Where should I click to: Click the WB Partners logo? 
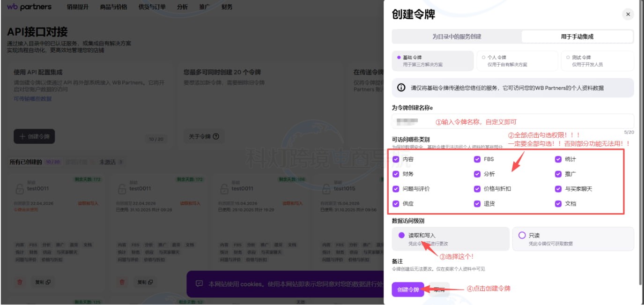point(30,7)
